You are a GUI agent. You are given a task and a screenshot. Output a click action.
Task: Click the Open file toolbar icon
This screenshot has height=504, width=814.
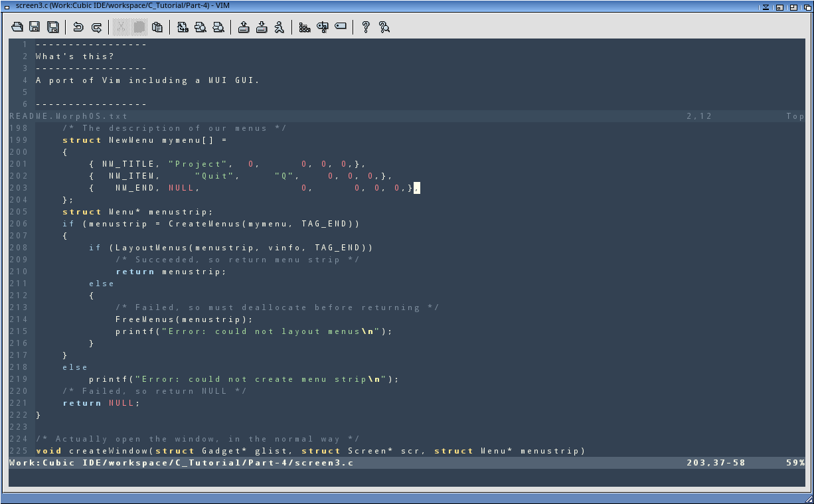pos(17,27)
